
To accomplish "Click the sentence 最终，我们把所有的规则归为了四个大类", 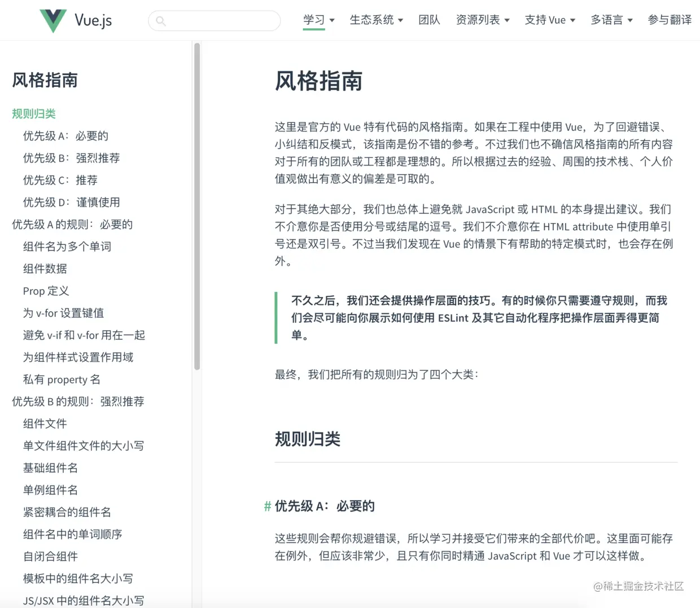I will tap(377, 374).
